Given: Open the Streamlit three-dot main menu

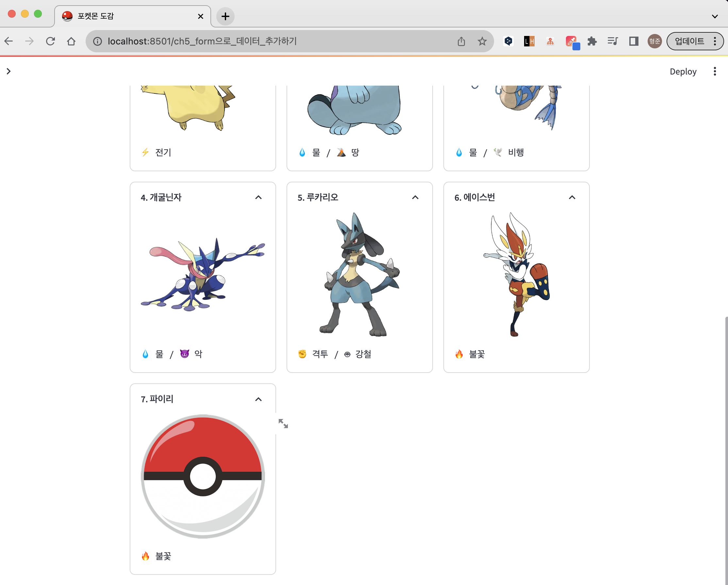Looking at the screenshot, I should [715, 71].
